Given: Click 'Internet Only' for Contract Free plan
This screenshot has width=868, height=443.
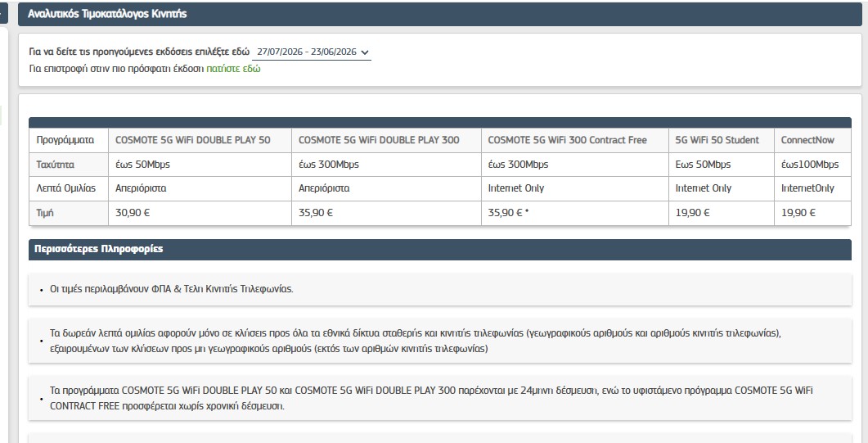Looking at the screenshot, I should click(575, 188).
